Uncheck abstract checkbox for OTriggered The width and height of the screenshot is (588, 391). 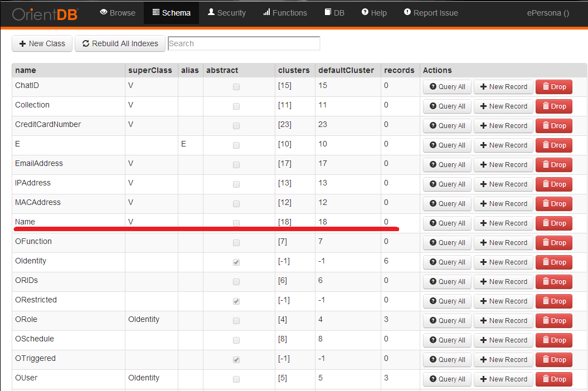pos(236,360)
